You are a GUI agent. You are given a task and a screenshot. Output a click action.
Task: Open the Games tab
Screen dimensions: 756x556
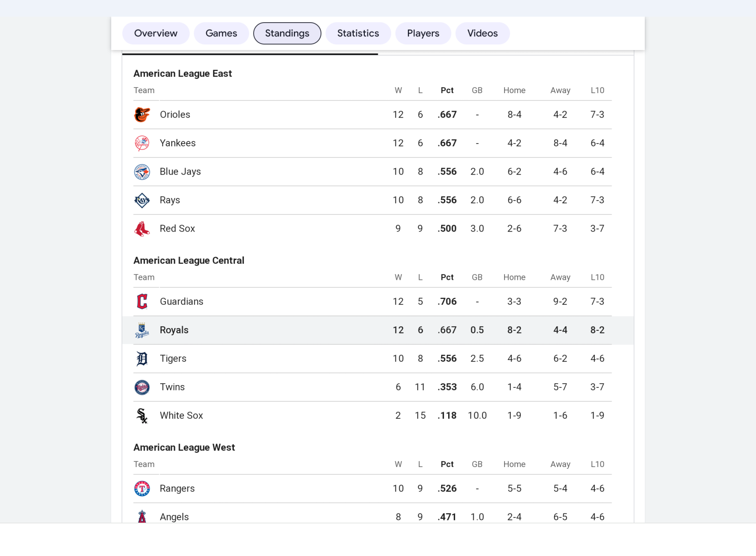221,33
